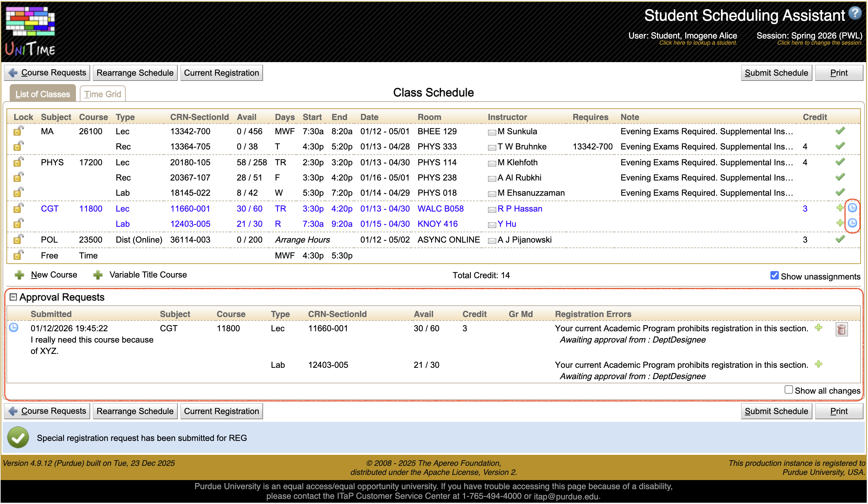The height and width of the screenshot is (504, 868).
Task: Click the clock icon beside CGT Lab 12403-005
Action: pos(852,224)
